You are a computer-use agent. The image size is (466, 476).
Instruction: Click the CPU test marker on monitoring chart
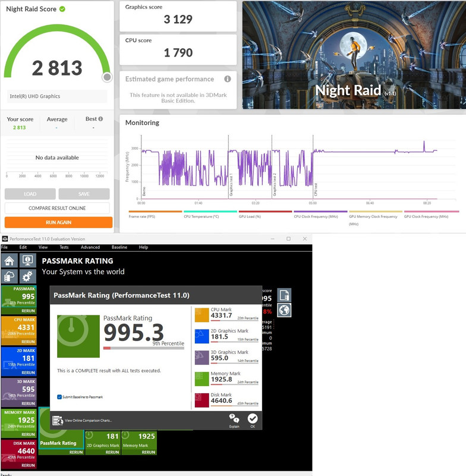pyautogui.click(x=316, y=189)
